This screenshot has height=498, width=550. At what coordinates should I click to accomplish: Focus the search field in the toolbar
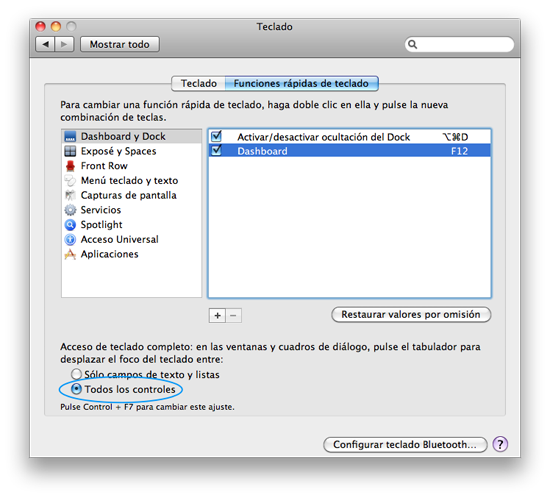pyautogui.click(x=459, y=45)
